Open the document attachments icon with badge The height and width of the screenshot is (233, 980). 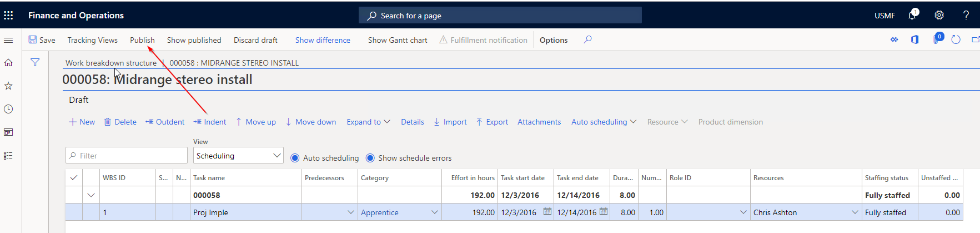click(937, 39)
